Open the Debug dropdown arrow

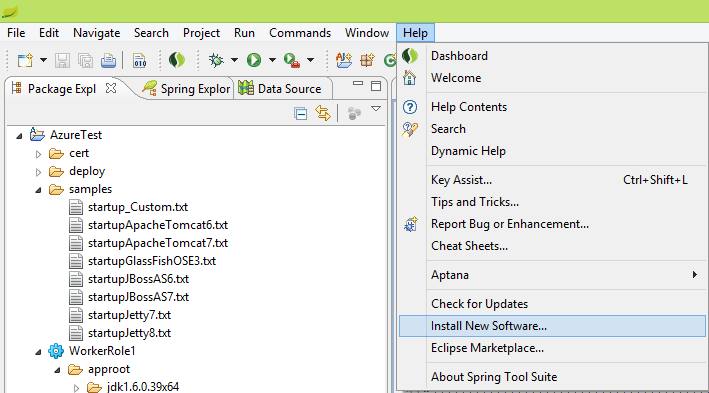coord(234,60)
